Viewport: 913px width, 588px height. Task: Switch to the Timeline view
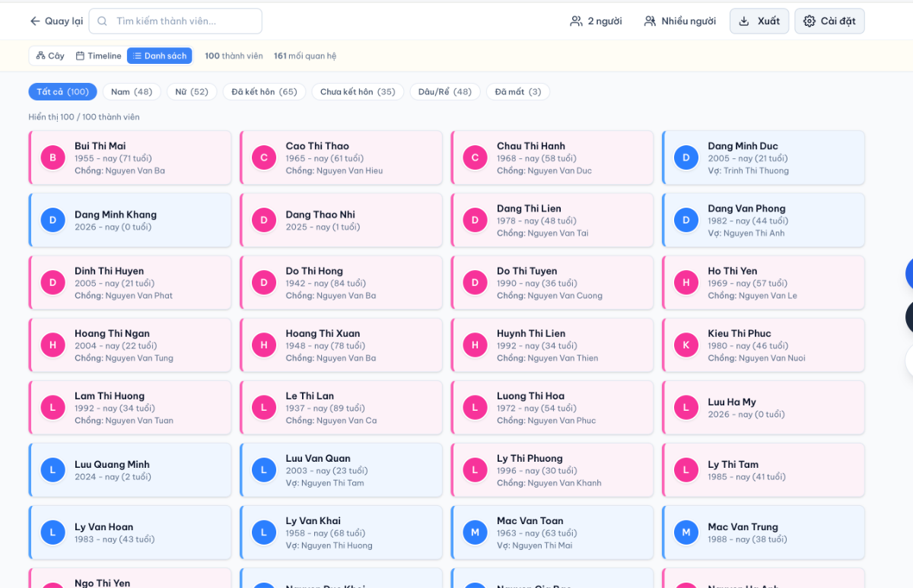pyautogui.click(x=99, y=56)
